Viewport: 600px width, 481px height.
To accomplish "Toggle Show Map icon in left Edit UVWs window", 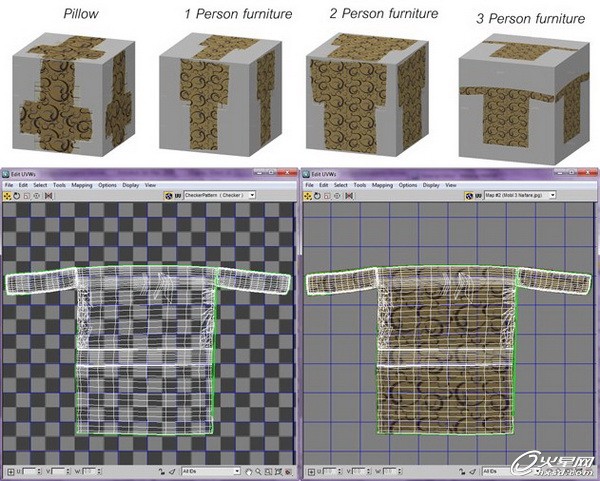I will coord(169,196).
